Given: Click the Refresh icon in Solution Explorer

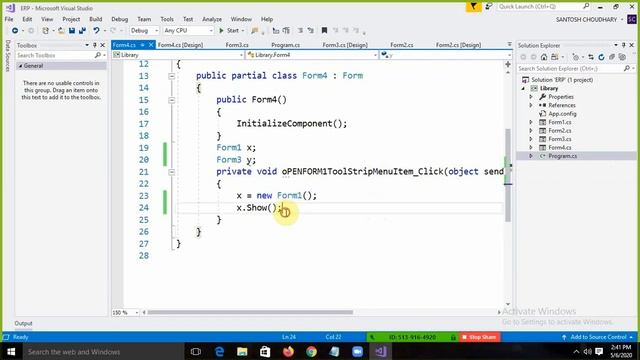Looking at the screenshot, I should click(x=601, y=57).
